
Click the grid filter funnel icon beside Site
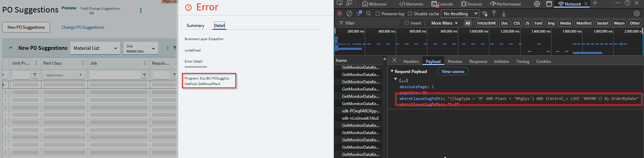point(175,48)
